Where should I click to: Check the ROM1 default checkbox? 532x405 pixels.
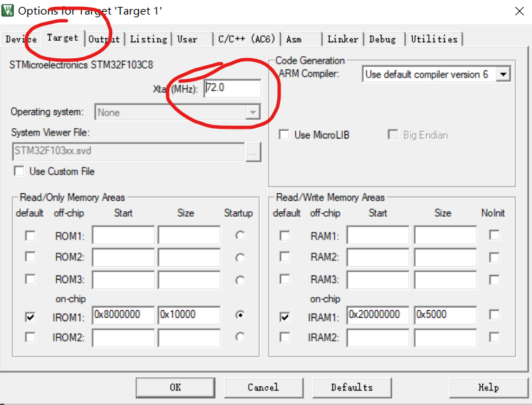click(x=30, y=236)
